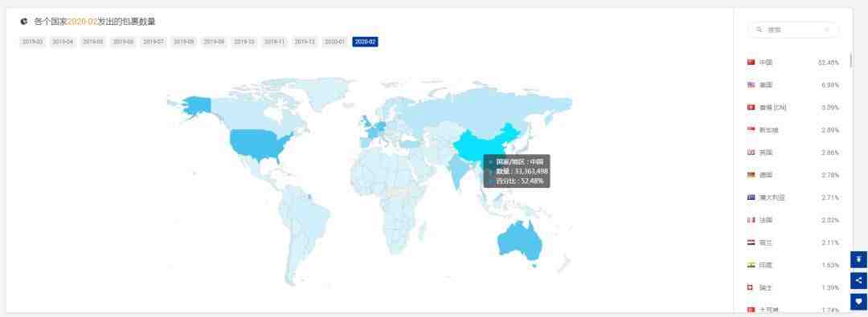Select the 2019-07 month tab

pos(154,42)
